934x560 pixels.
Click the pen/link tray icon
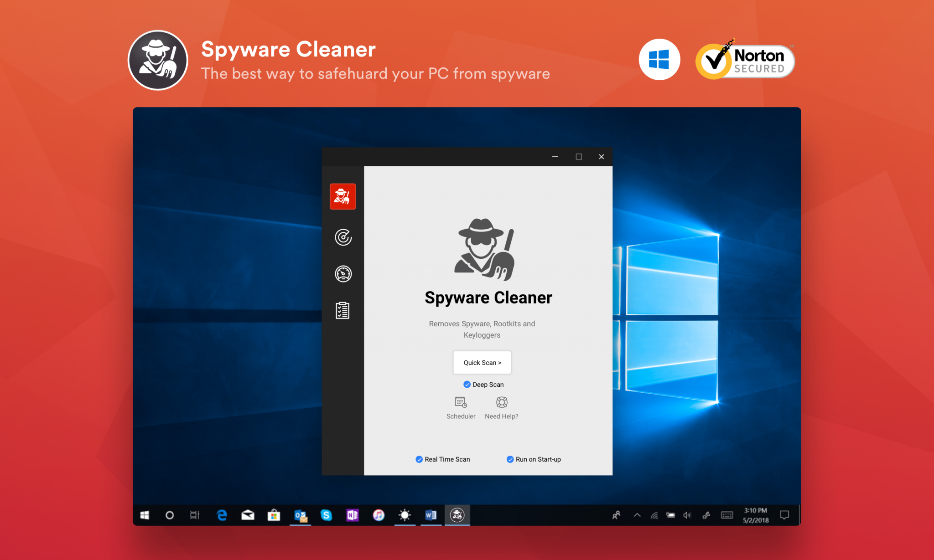click(706, 515)
